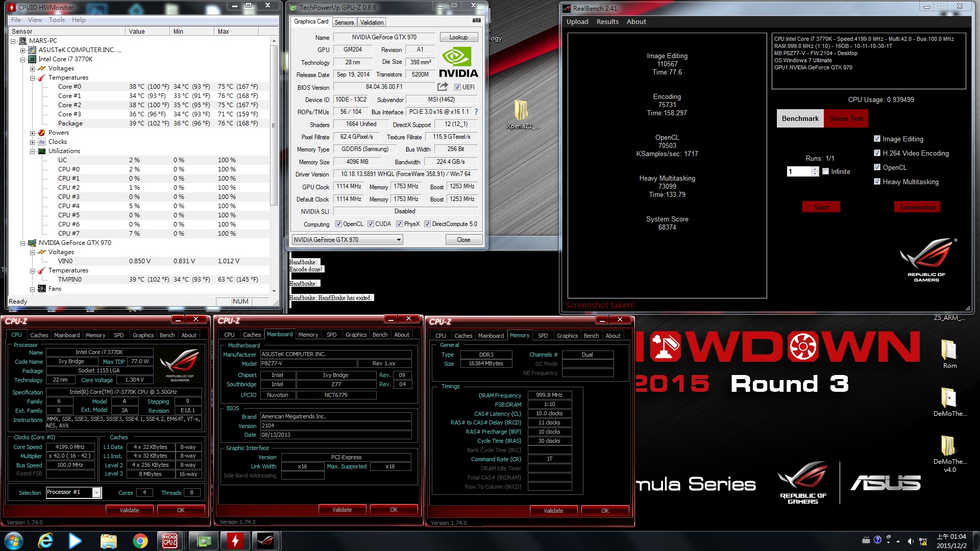Enable the Infinite runs checkbox

(x=825, y=171)
